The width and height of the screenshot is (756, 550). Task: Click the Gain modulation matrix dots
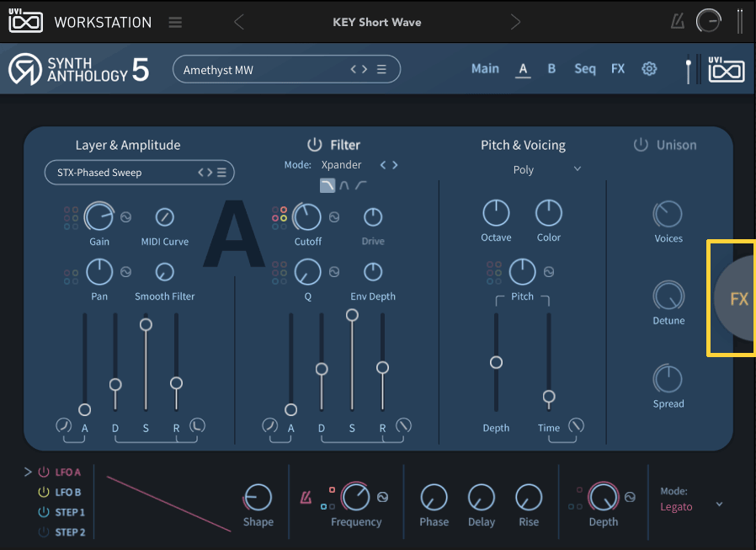click(71, 218)
